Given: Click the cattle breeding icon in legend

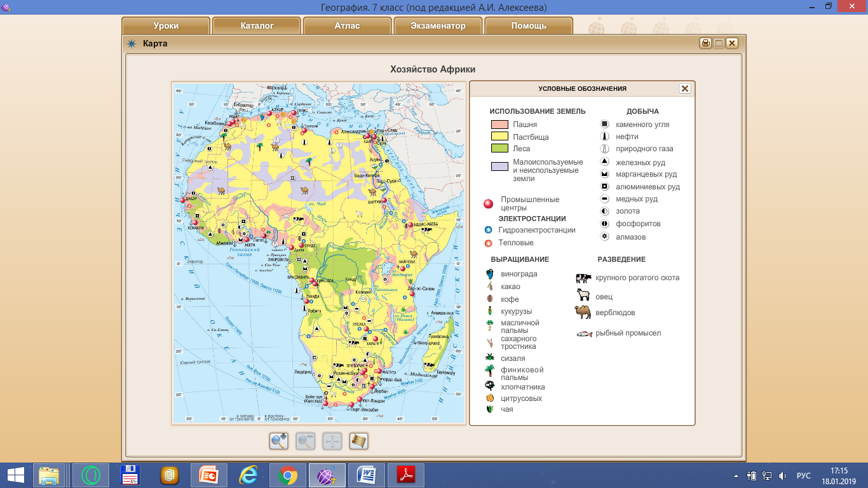Looking at the screenshot, I should (x=583, y=278).
